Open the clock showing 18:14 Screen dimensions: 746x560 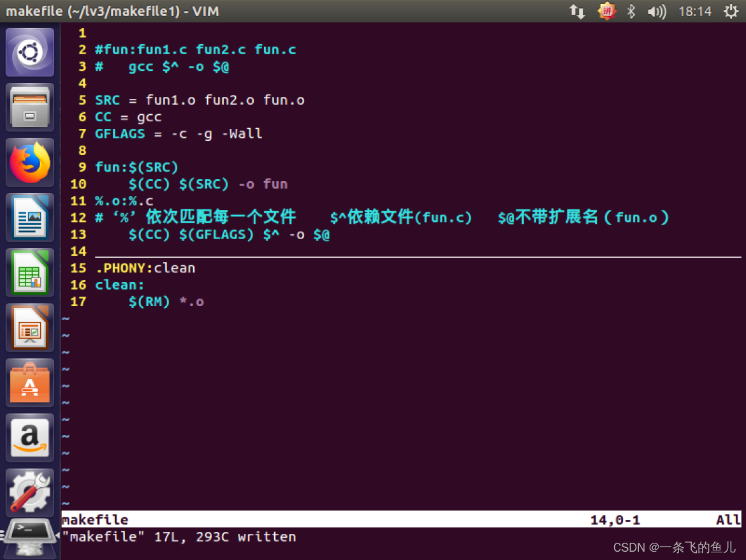click(x=694, y=11)
